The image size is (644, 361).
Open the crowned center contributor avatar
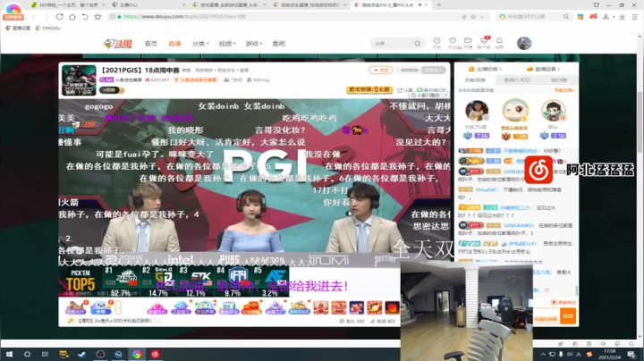[x=515, y=110]
